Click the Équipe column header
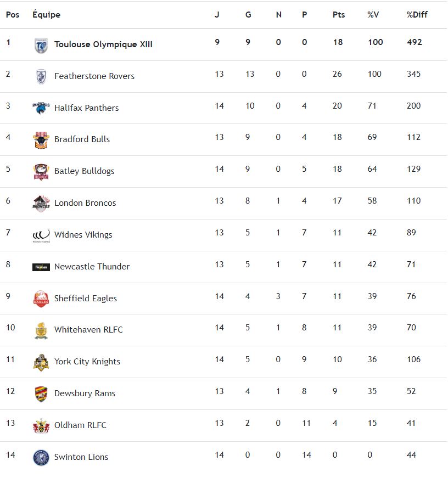Image resolution: width=448 pixels, height=478 pixels. 46,15
